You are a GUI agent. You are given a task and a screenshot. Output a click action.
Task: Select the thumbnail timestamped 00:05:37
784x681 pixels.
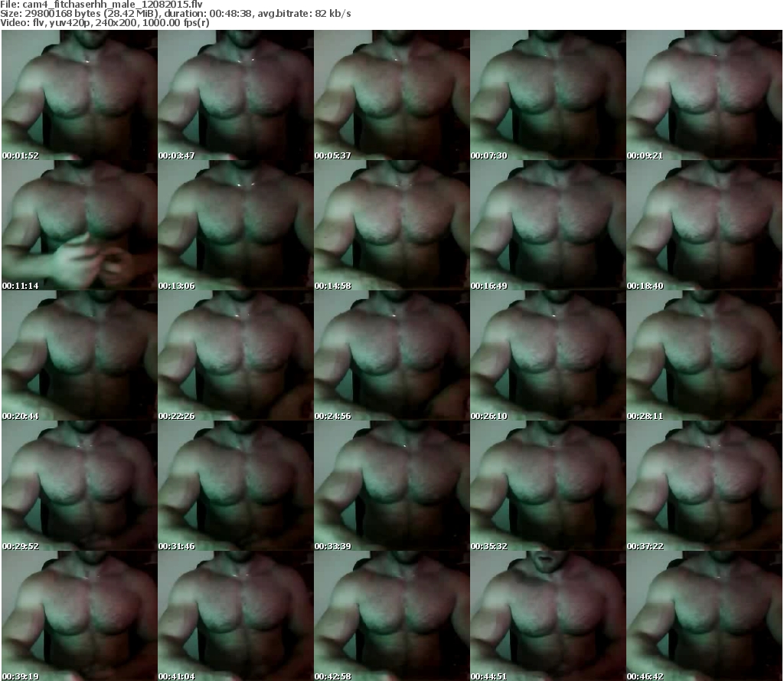(x=391, y=95)
